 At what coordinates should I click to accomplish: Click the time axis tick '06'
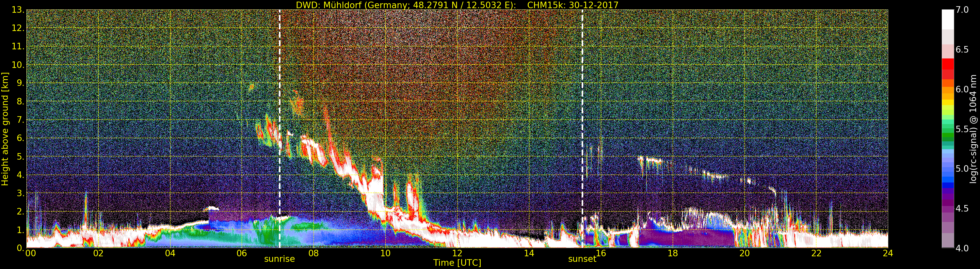click(x=242, y=253)
